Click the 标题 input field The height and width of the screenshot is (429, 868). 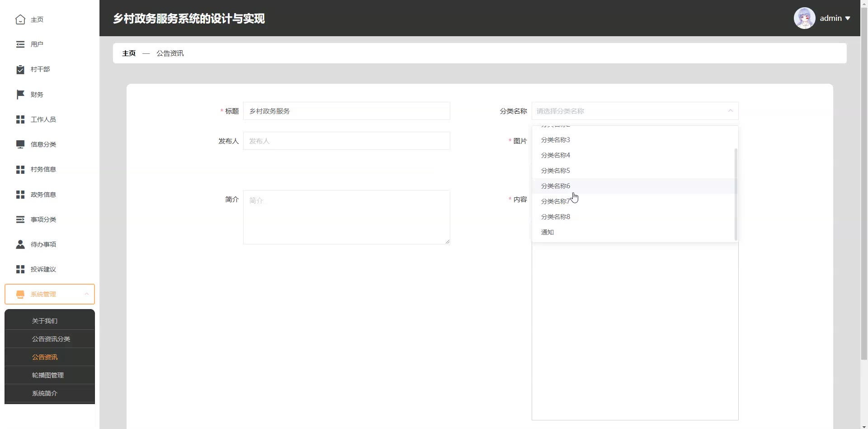[346, 111]
